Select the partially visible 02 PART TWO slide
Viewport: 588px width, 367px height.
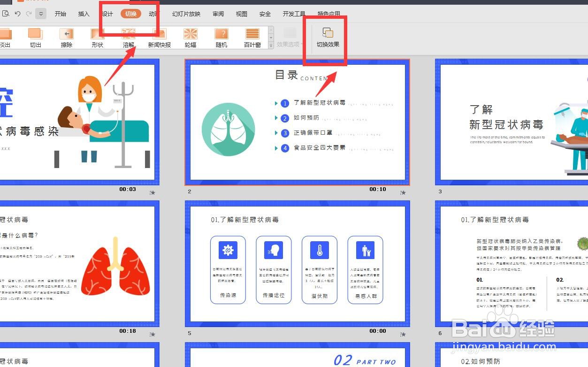click(x=298, y=355)
